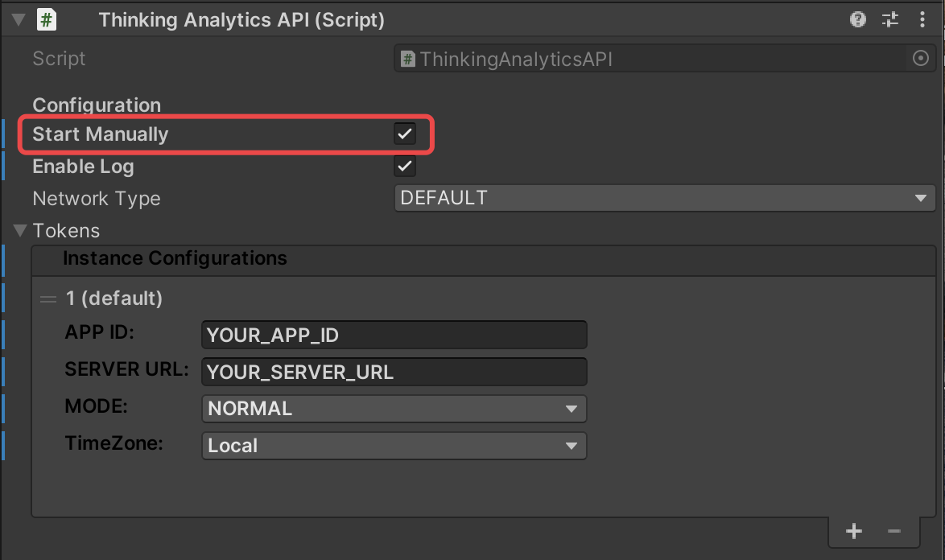Collapse Thinking Analytics API component
This screenshot has width=945, height=560.
coord(19,20)
